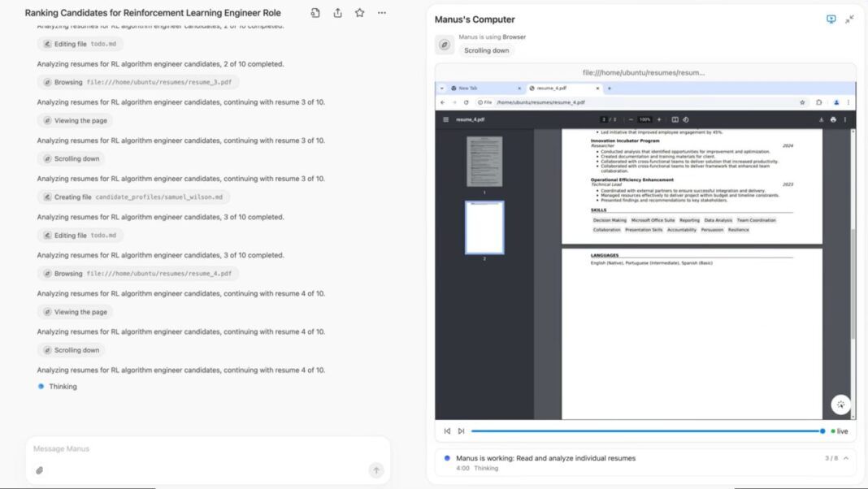868x489 pixels.
Task: Open the Browsing resume_4.pdf step chip
Action: [138, 274]
